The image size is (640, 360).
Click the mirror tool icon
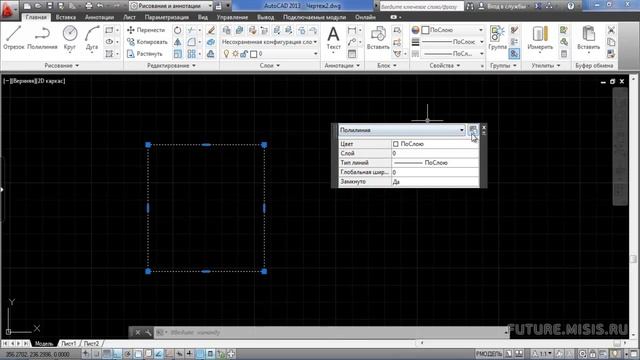tap(178, 42)
